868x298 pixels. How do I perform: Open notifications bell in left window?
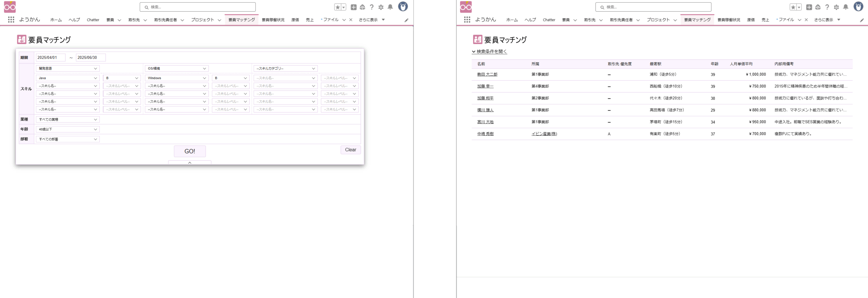[x=390, y=7]
